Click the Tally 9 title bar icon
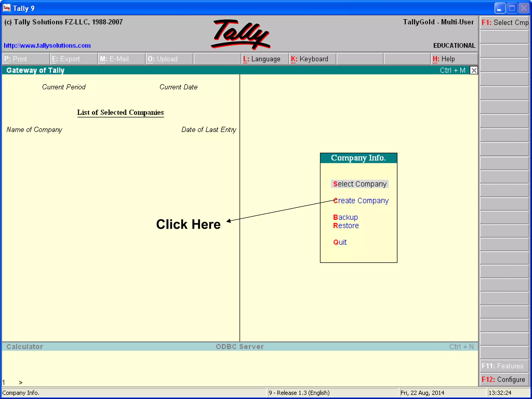This screenshot has height=399, width=532. (6, 8)
